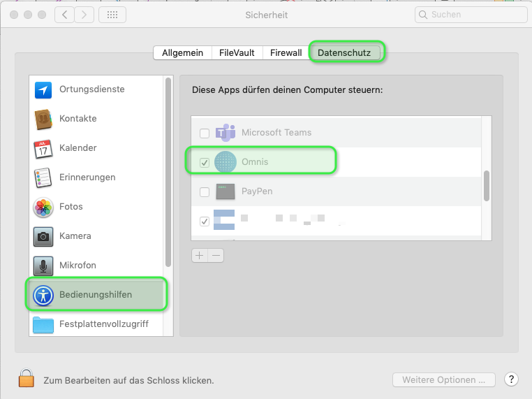Open the help question mark button

[510, 380]
